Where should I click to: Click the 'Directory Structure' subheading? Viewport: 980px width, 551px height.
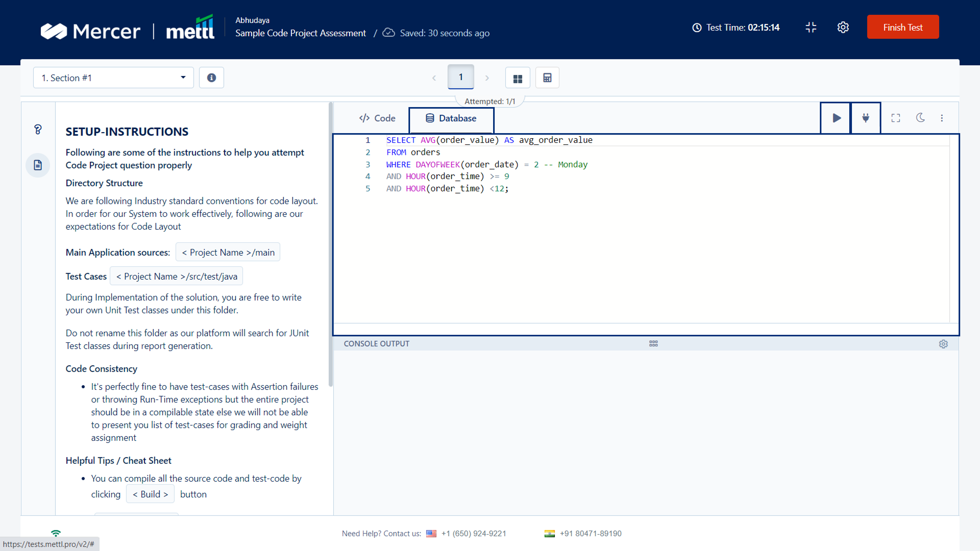104,183
